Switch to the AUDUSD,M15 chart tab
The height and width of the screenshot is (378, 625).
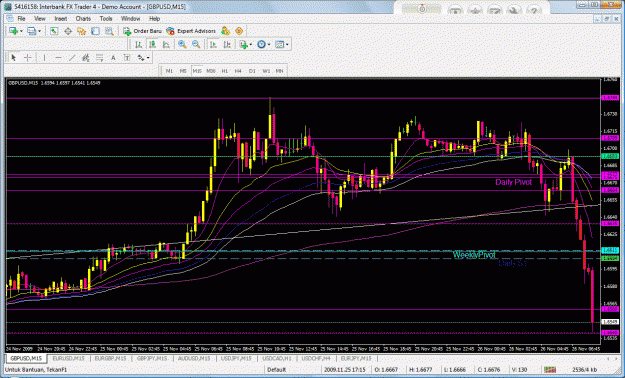(x=194, y=358)
